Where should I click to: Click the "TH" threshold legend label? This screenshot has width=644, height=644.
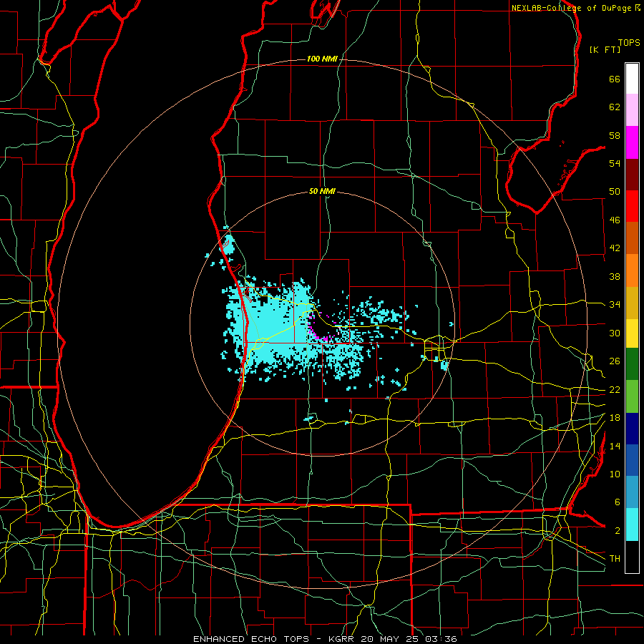[615, 559]
